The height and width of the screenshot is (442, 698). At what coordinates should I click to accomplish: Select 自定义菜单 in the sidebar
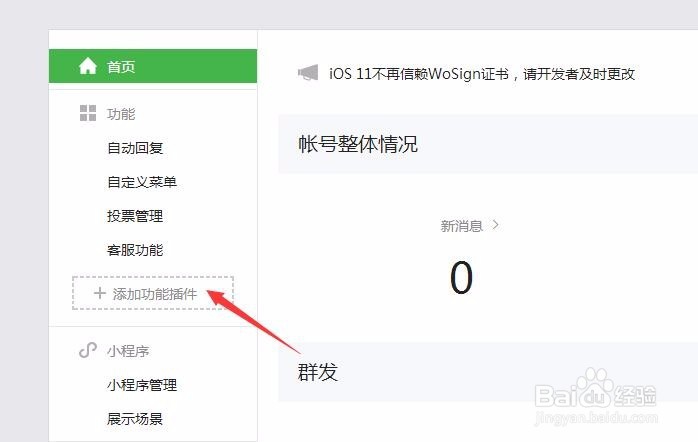click(x=142, y=182)
